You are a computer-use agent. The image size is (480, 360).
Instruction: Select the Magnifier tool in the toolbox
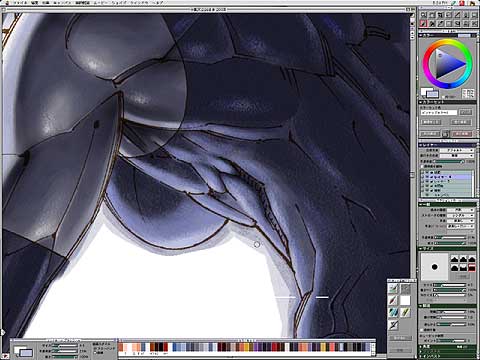click(x=424, y=15)
